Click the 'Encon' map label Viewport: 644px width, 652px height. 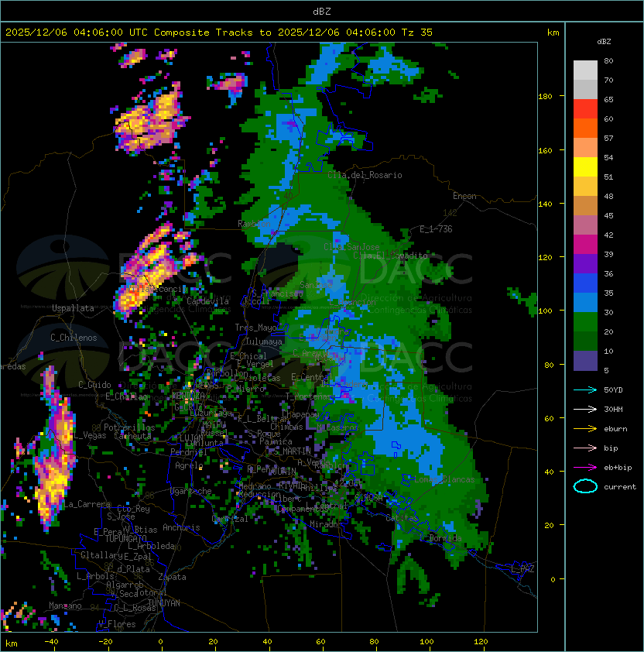pyautogui.click(x=464, y=196)
